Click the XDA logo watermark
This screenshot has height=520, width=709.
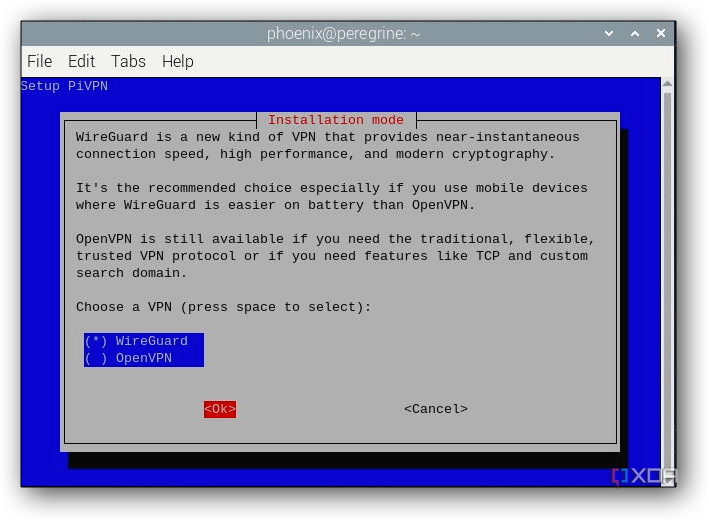645,477
